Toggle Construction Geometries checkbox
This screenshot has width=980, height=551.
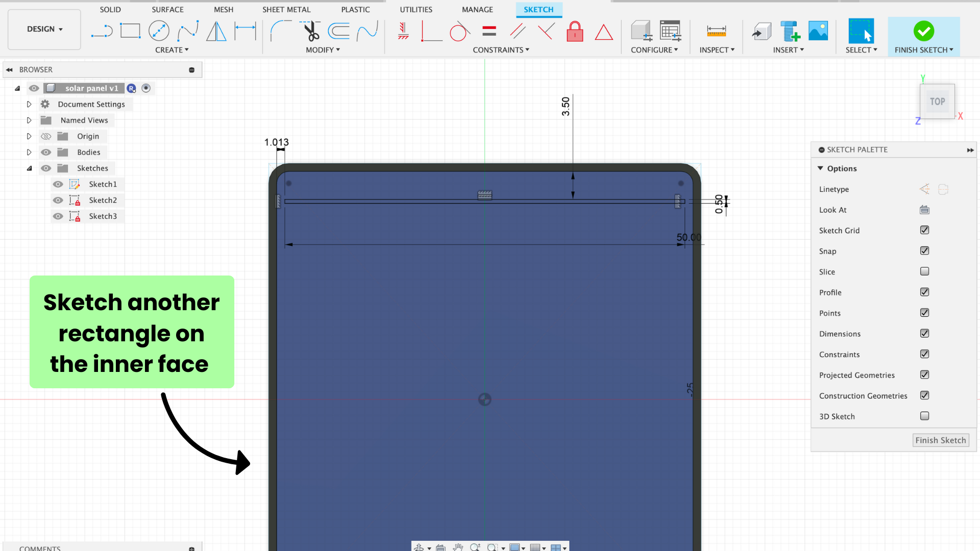point(924,395)
